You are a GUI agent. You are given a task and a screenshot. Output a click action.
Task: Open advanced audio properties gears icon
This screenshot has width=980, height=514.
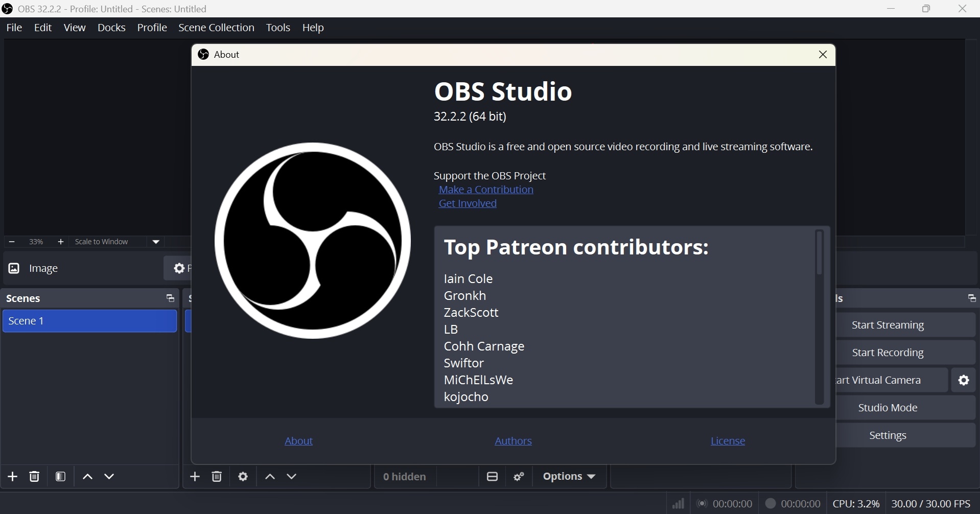520,477
